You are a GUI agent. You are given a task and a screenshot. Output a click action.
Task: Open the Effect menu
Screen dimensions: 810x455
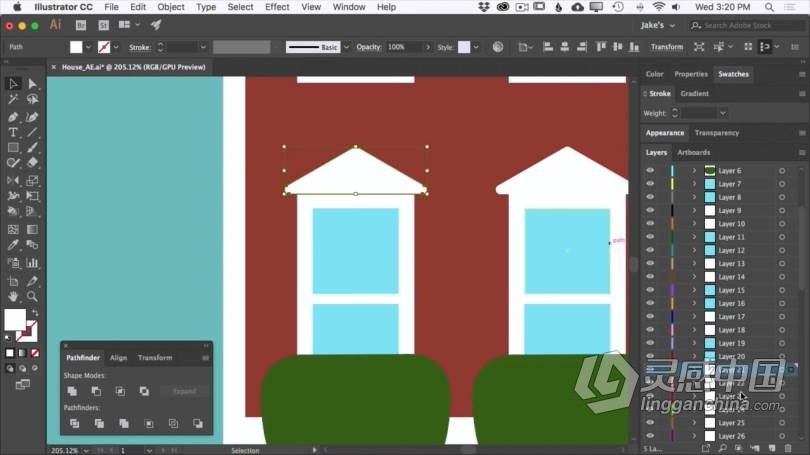pyautogui.click(x=277, y=7)
